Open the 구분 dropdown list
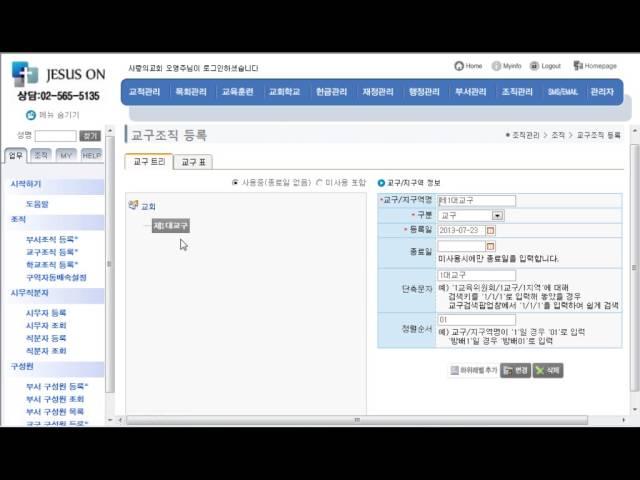Viewport: 640px width, 480px height. [497, 216]
